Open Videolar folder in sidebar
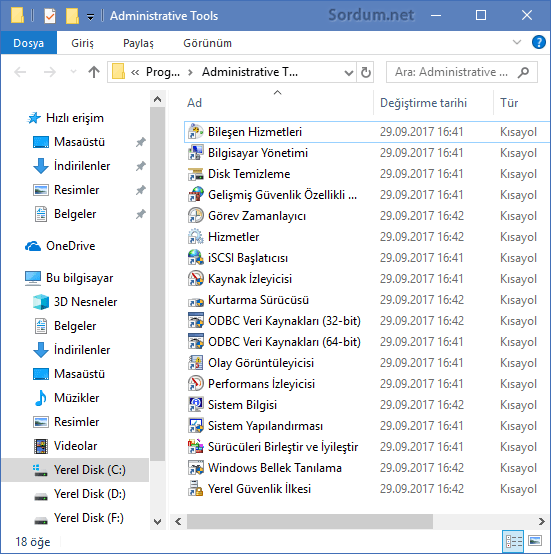This screenshot has height=554, width=551. coord(65,446)
